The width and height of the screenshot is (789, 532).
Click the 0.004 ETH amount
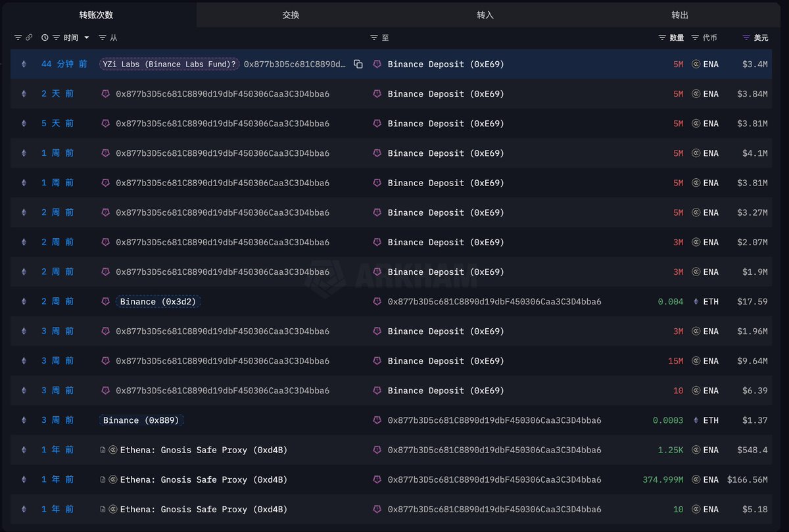671,301
